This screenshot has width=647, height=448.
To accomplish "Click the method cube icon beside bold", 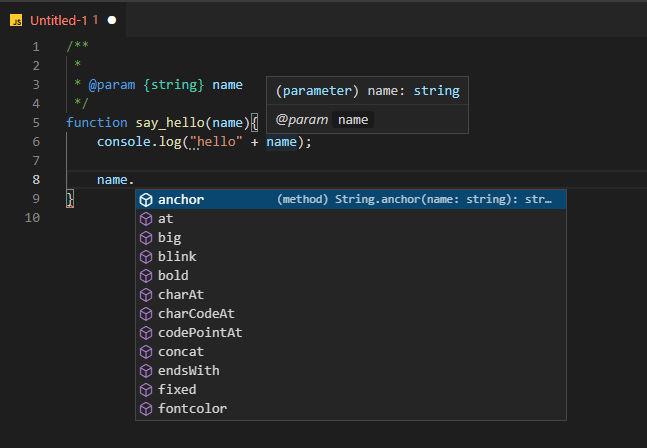I will [x=146, y=276].
